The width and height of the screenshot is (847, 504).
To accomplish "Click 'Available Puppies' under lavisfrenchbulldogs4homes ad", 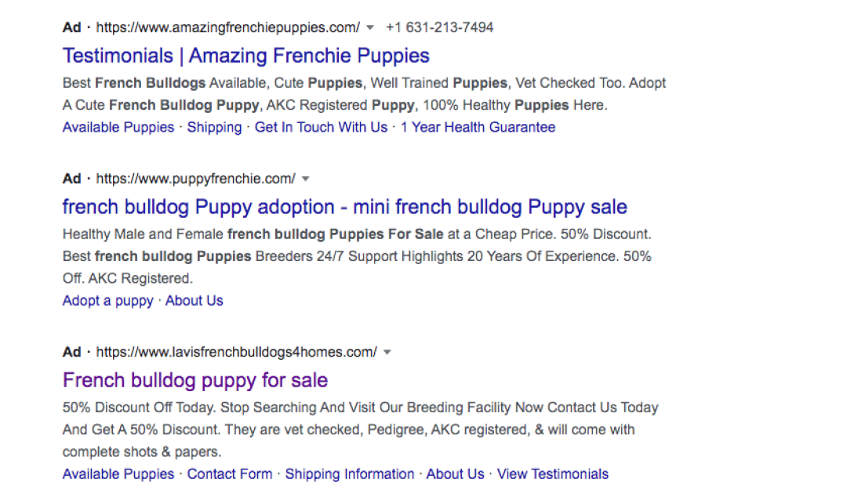I will point(118,474).
